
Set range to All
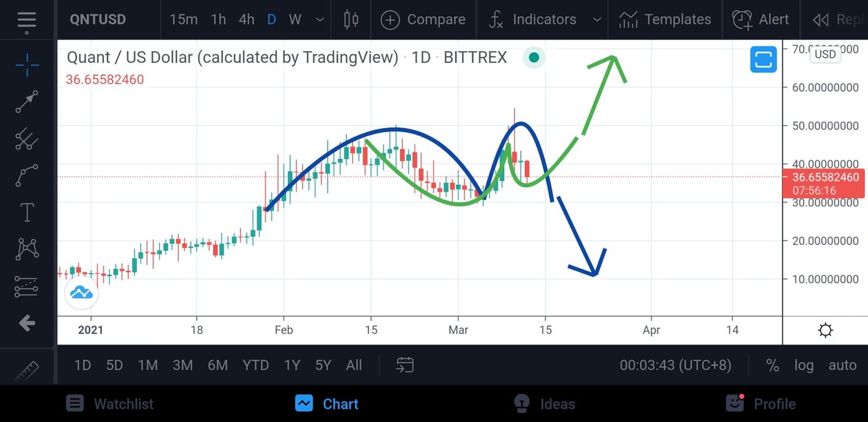click(x=354, y=365)
